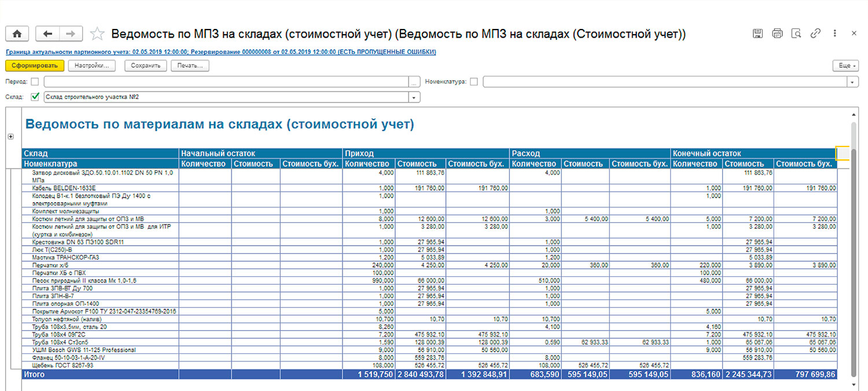Enable the Номенклатура filter checkbox
The height and width of the screenshot is (391, 868).
474,82
